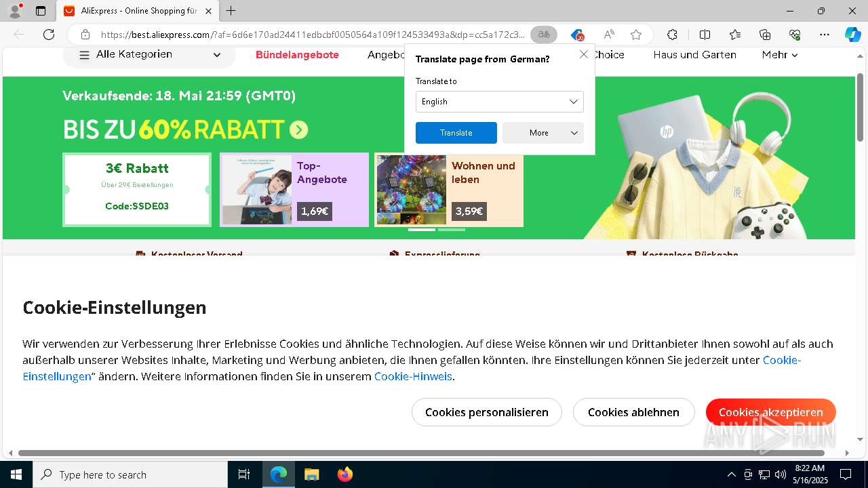Image resolution: width=868 pixels, height=488 pixels.
Task: Select the second carousel indicator
Action: click(452, 230)
